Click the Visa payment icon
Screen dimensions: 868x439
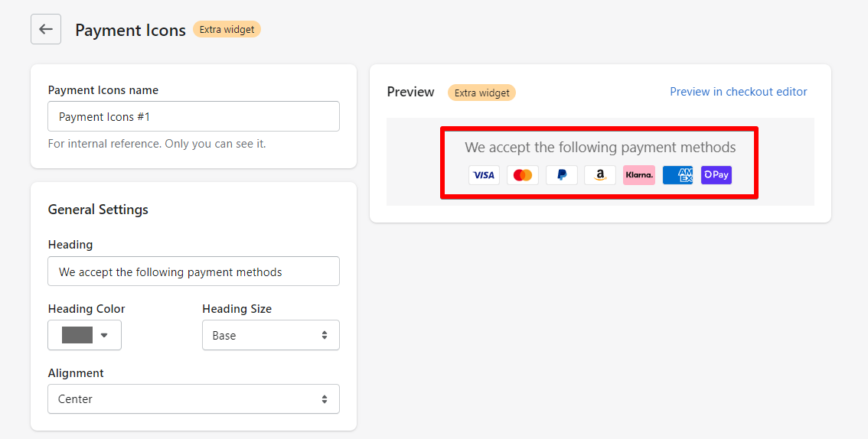(484, 174)
